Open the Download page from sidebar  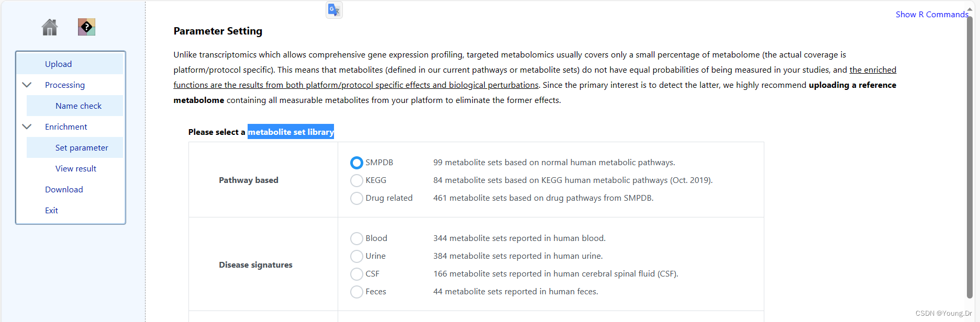tap(64, 190)
